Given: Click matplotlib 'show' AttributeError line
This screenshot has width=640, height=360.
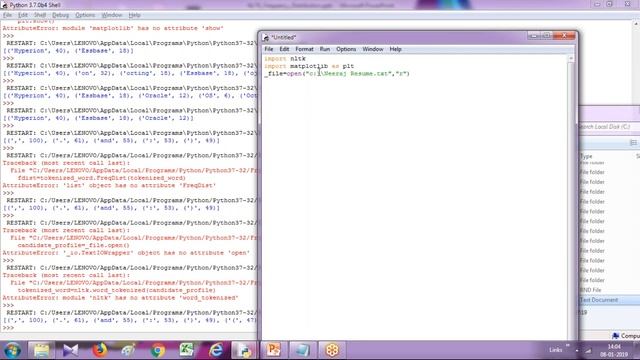Looking at the screenshot, I should pyautogui.click(x=113, y=28).
